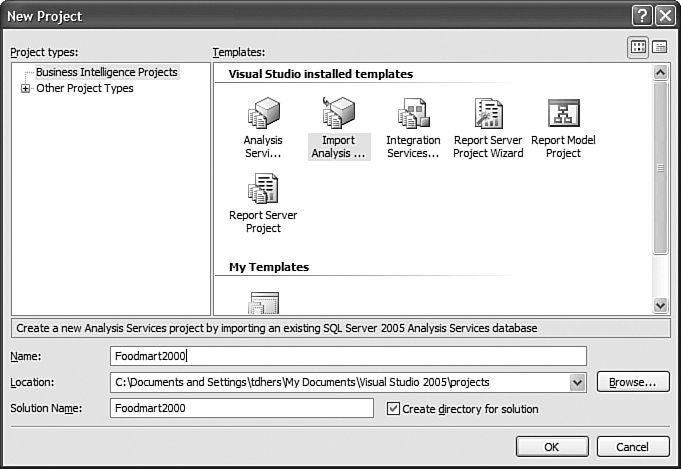This screenshot has width=681, height=469.
Task: Click the 'Integration Services...' label
Action: point(413,147)
